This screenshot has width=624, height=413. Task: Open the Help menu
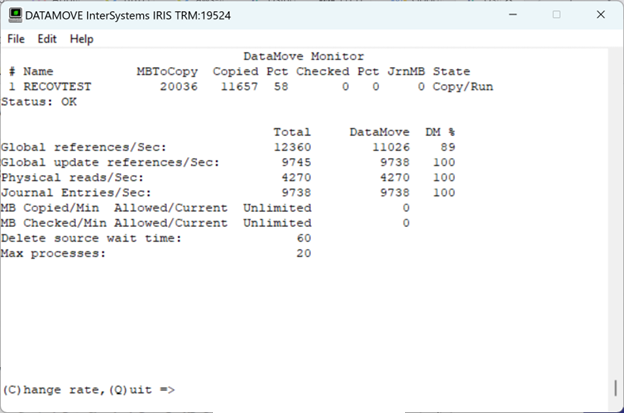82,39
